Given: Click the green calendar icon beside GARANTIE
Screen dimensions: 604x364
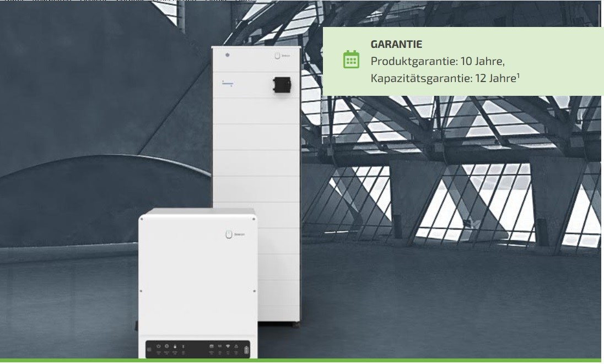Looking at the screenshot, I should [351, 60].
